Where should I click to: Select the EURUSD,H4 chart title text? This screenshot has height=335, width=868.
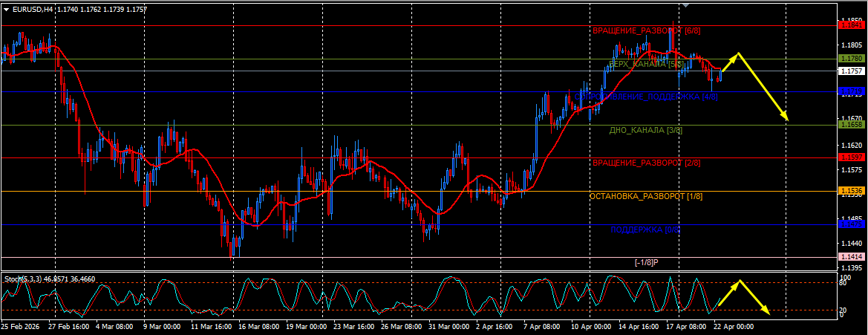pyautogui.click(x=33, y=10)
